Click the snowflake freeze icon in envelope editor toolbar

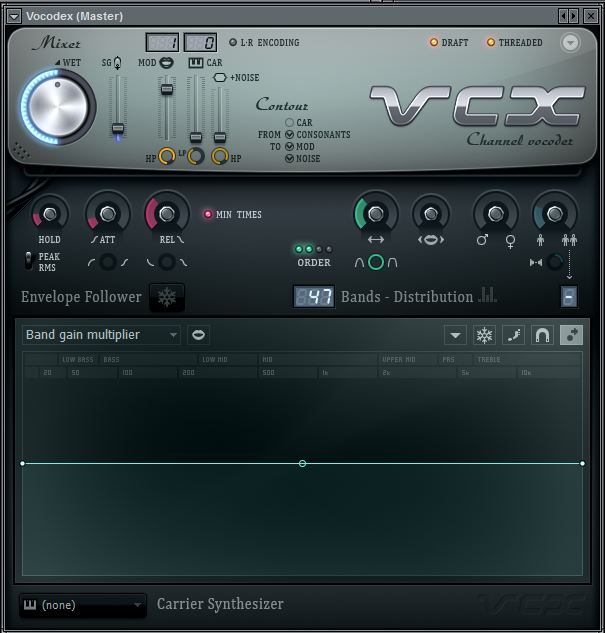(x=484, y=335)
